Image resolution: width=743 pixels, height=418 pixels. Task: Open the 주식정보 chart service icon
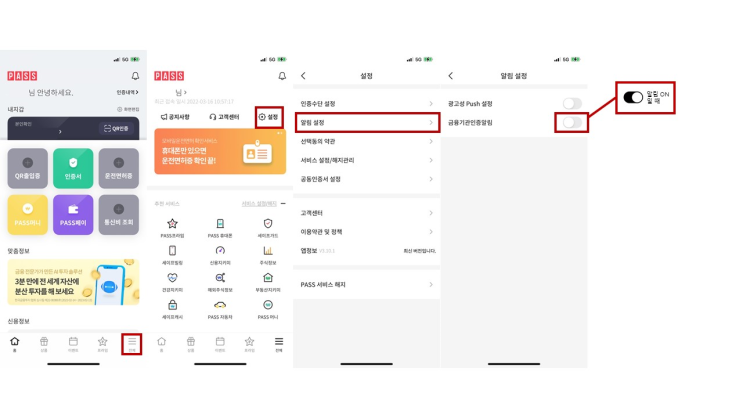pos(268,254)
